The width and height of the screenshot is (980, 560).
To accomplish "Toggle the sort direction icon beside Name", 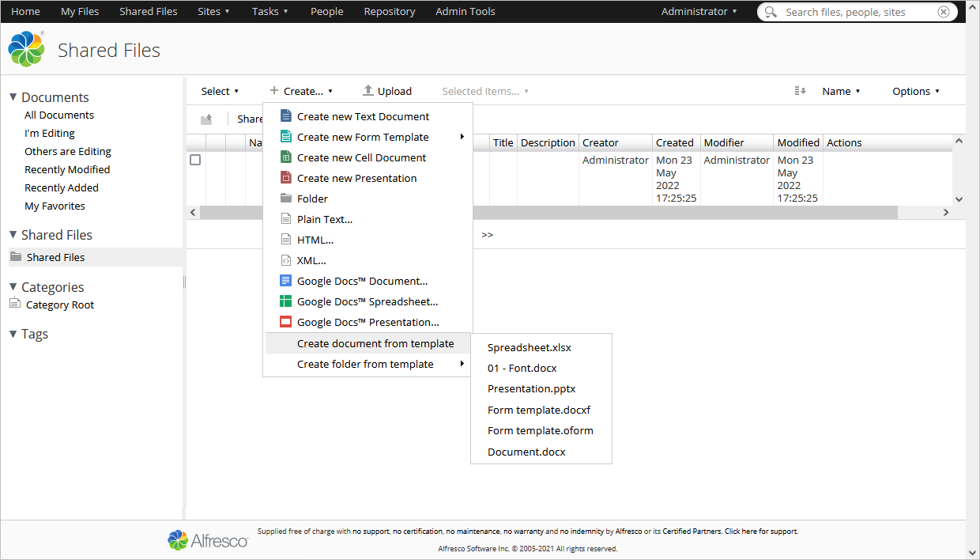I will pyautogui.click(x=800, y=91).
